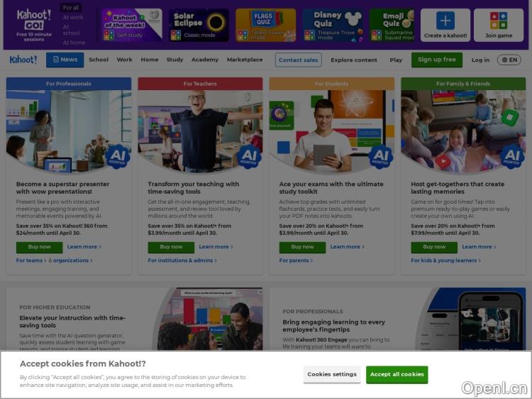Click the Kahoot! logo in the navigation bar

pos(23,60)
